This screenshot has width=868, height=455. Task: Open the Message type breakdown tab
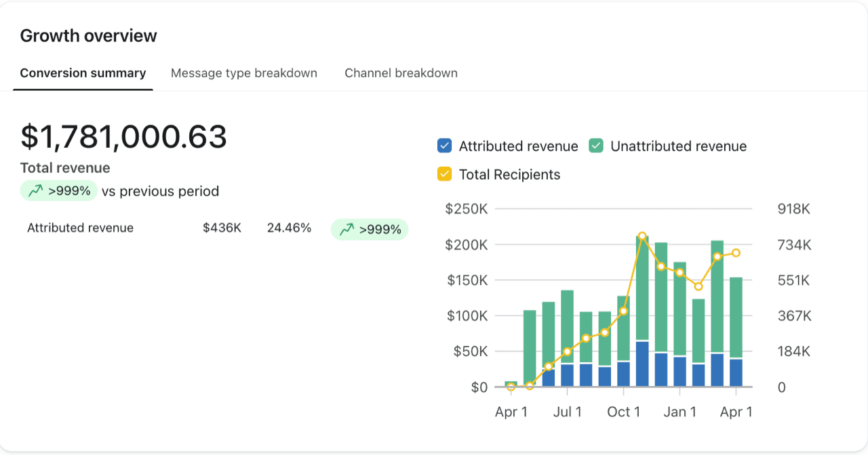pyautogui.click(x=244, y=73)
